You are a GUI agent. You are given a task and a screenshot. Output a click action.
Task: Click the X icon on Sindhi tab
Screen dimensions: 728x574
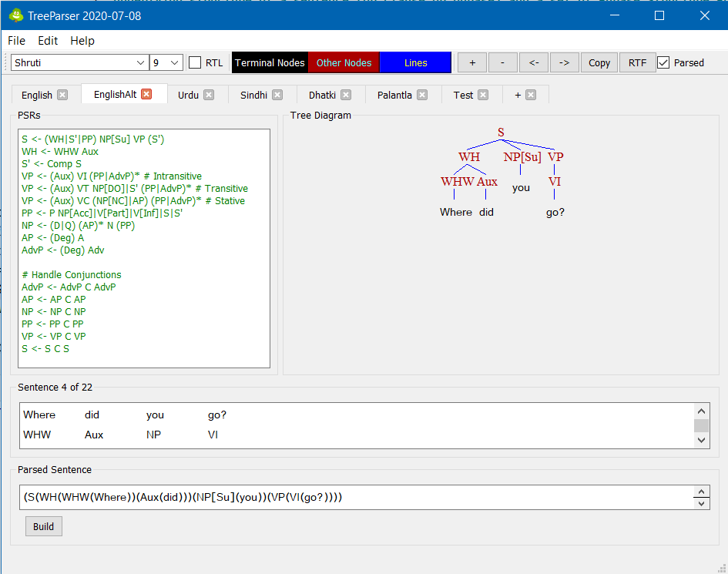pyautogui.click(x=277, y=96)
